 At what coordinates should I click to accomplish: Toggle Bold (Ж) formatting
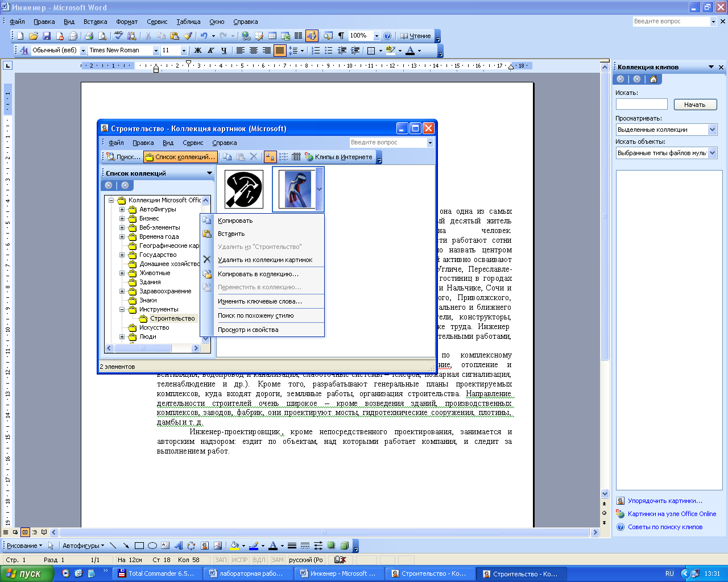[x=198, y=51]
